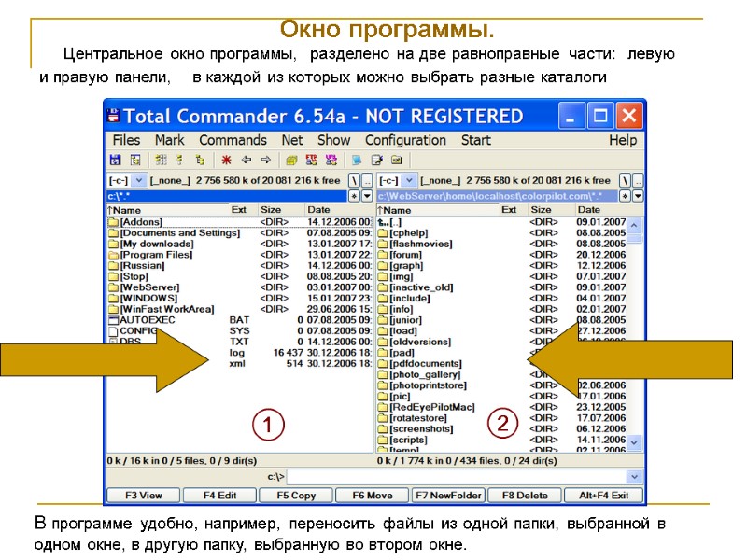
Task: Open the Configuration menu
Action: 405,140
